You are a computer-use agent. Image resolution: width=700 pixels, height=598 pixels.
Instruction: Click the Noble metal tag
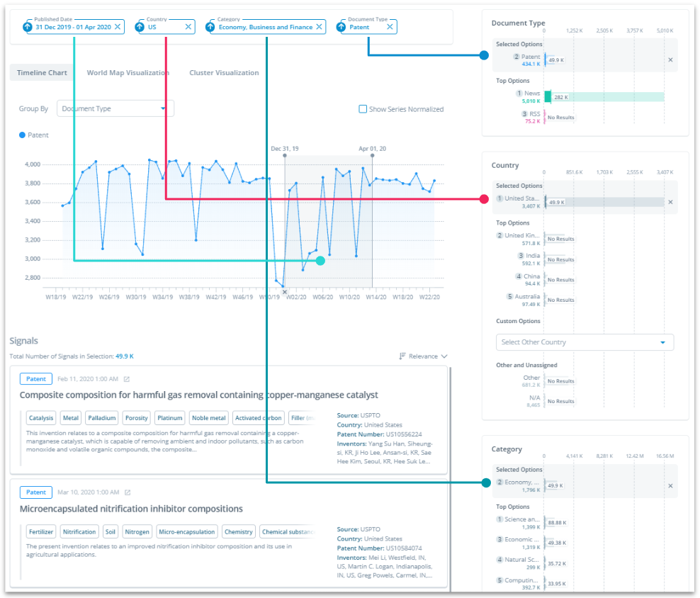tap(208, 418)
